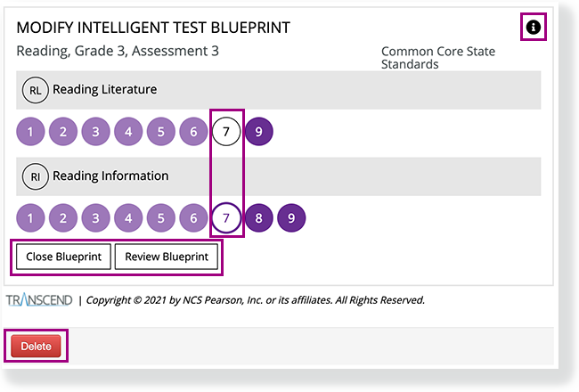This screenshot has width=579, height=392.
Task: Toggle Reading Information standard 9
Action: click(x=291, y=218)
